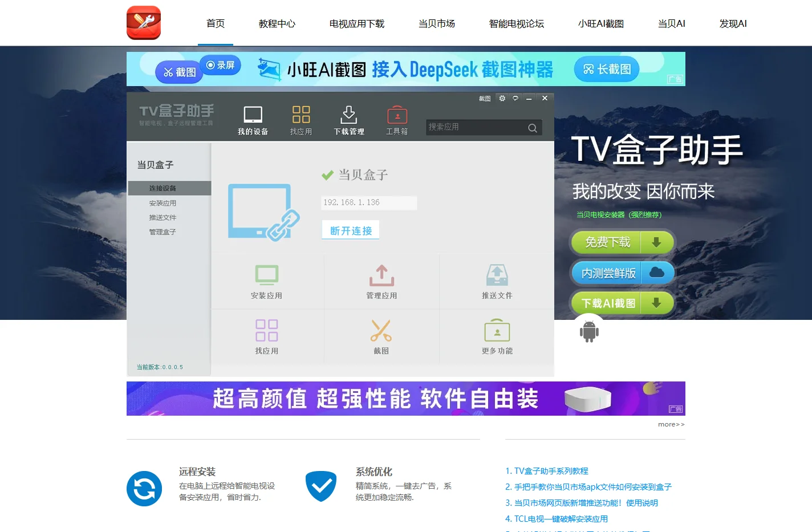Open the 教程中心 nav item

click(x=277, y=23)
